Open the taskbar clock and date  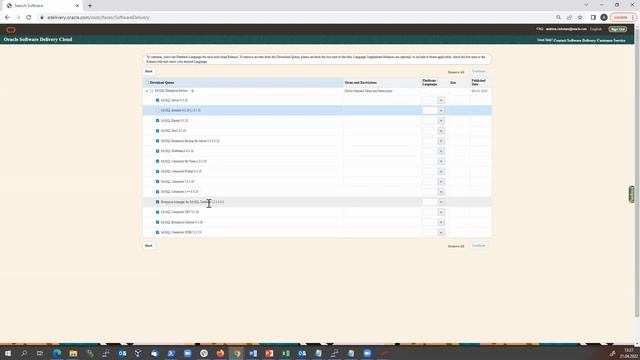tap(629, 353)
